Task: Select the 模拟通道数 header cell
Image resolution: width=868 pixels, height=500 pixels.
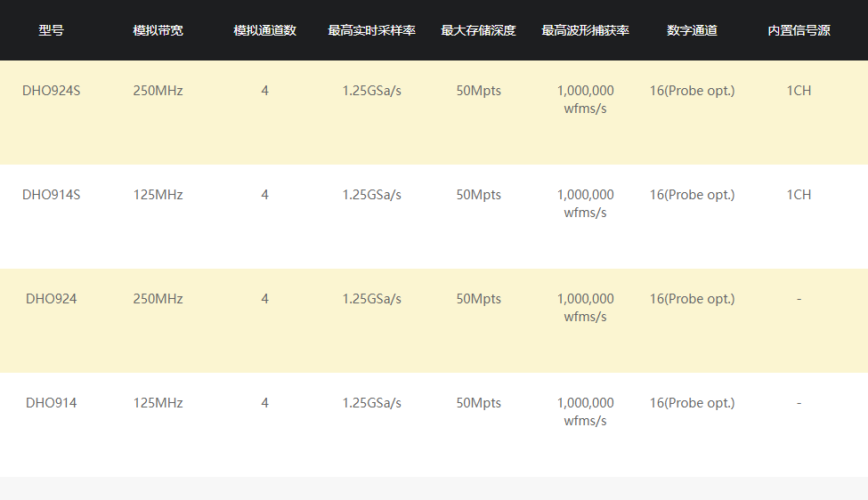Action: pos(264,30)
